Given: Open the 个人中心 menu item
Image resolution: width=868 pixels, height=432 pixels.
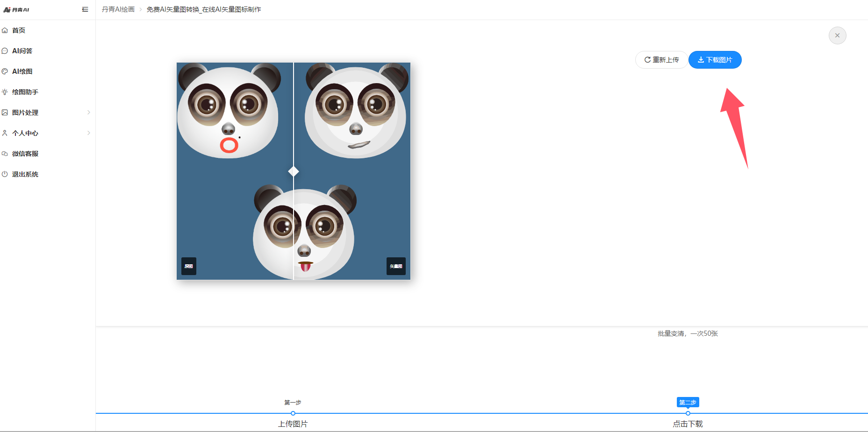Looking at the screenshot, I should (25, 133).
